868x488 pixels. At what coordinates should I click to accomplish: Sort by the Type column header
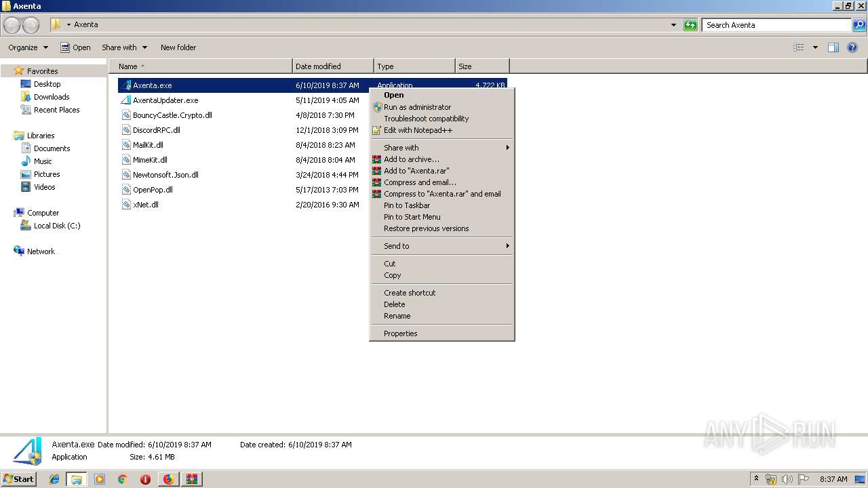point(414,66)
